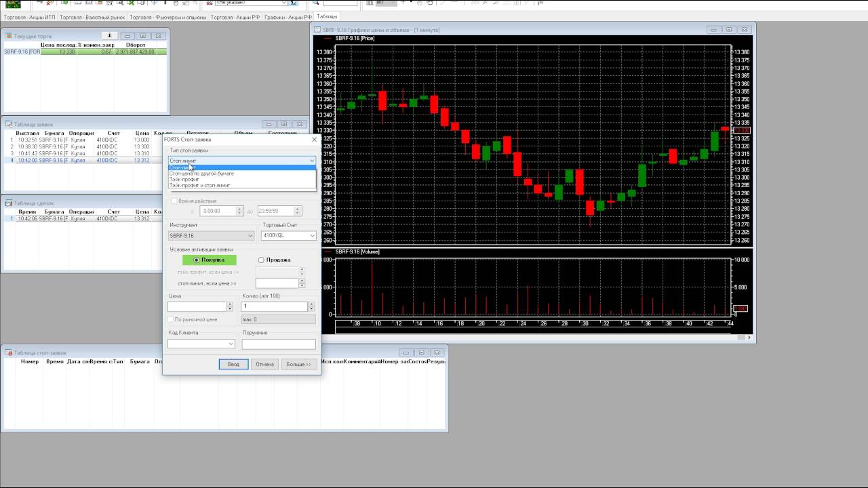Choose the Тэйк-профит option
The image size is (868, 488).
pos(242,179)
